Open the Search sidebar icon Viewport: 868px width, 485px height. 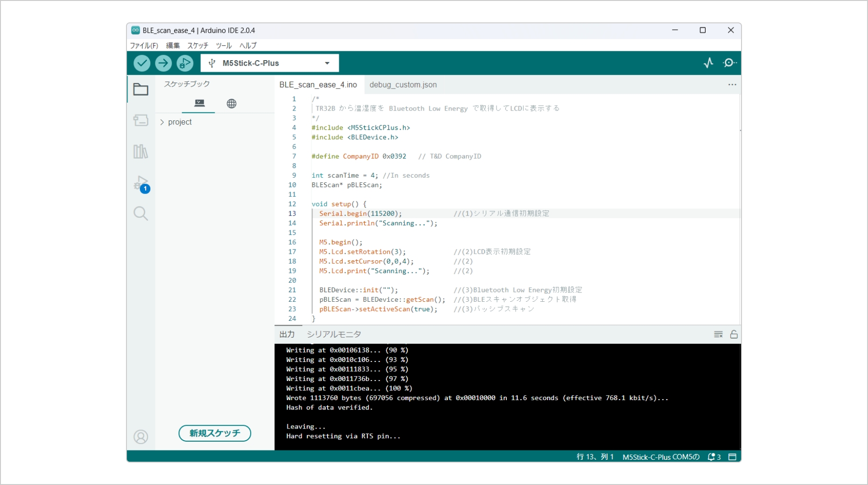[x=140, y=214]
